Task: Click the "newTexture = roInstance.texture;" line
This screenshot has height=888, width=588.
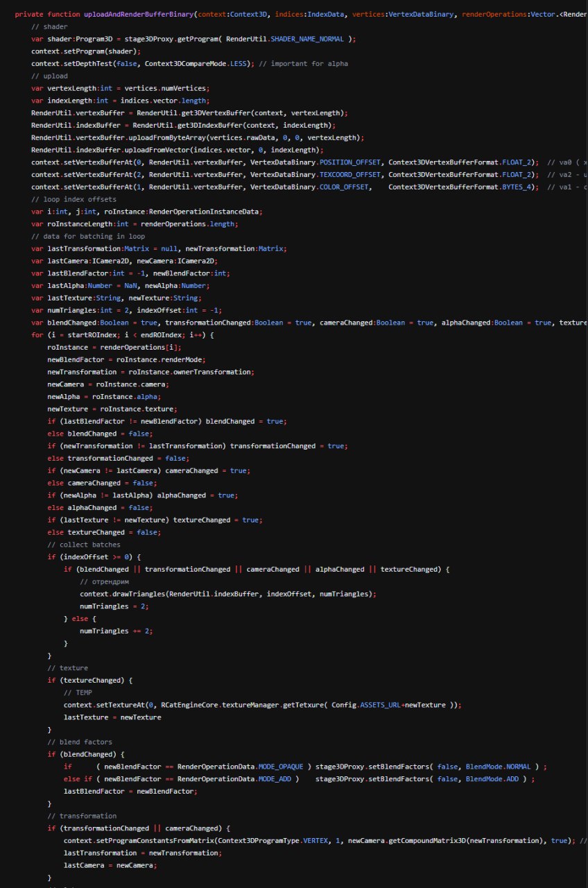Action: 112,409
